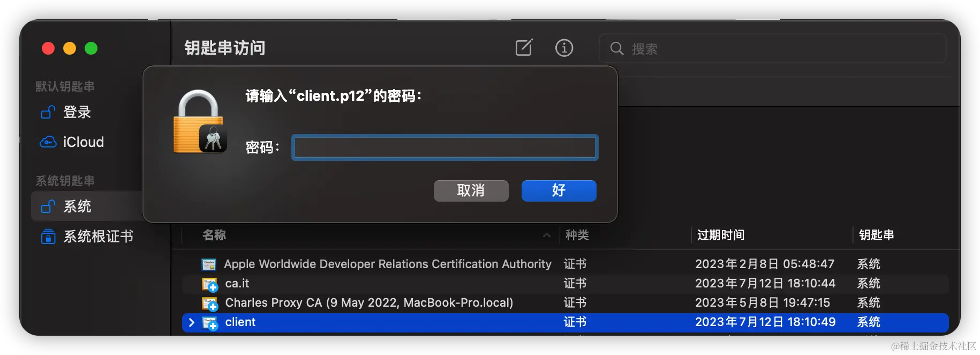980x355 pixels.
Task: Select the client certificate name
Action: tap(240, 322)
